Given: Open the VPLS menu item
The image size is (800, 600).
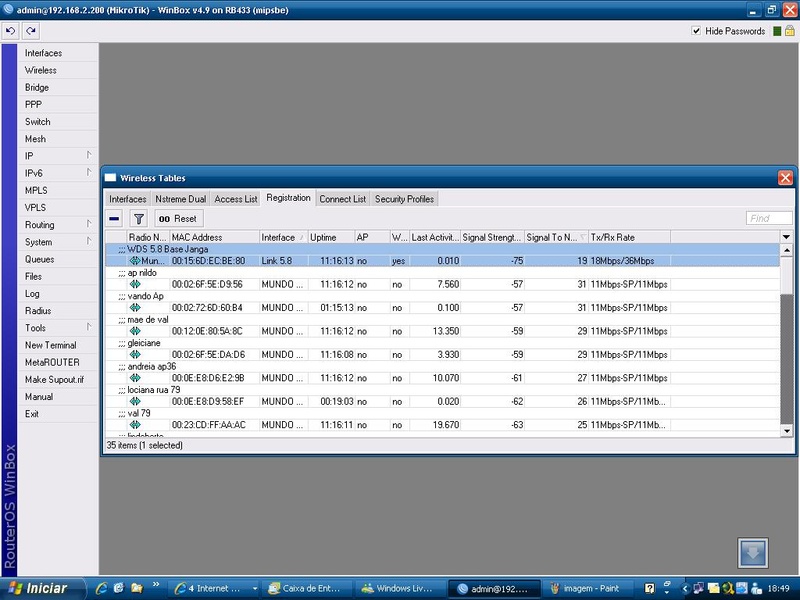Looking at the screenshot, I should [58, 208].
